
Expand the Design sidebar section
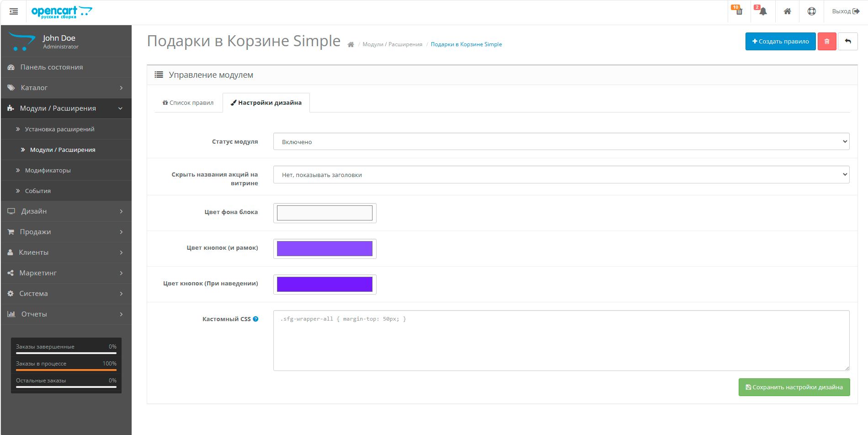coord(66,211)
